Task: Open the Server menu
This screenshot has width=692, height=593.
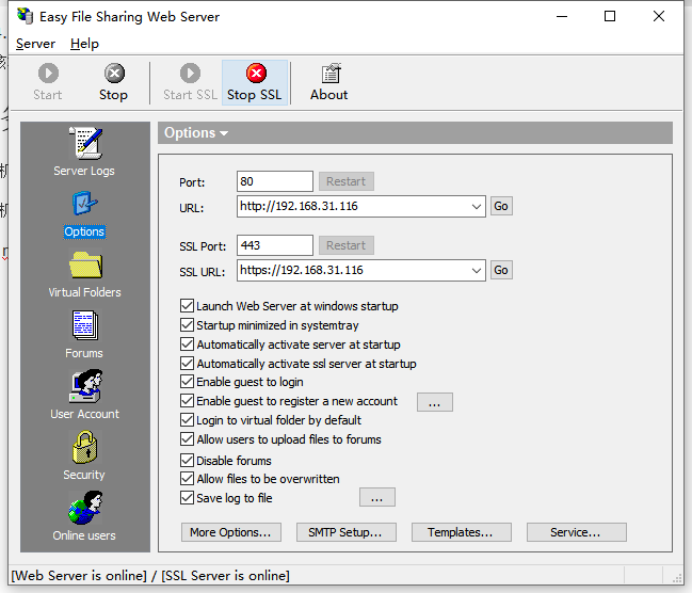Action: tap(35, 44)
